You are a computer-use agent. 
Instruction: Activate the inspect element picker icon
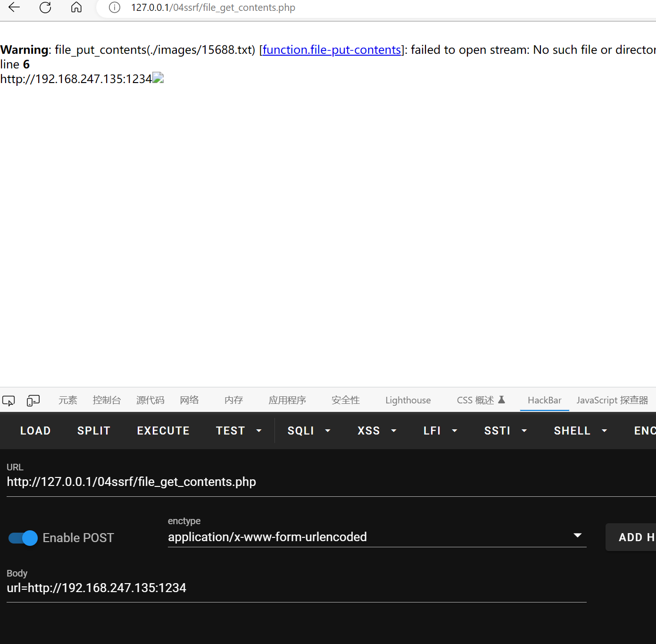pyautogui.click(x=8, y=401)
